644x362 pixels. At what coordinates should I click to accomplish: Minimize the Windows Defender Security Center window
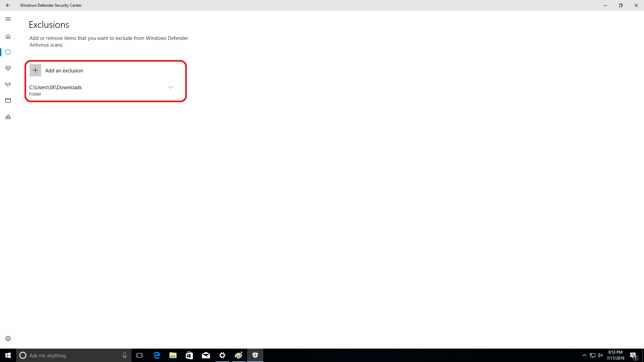point(605,5)
